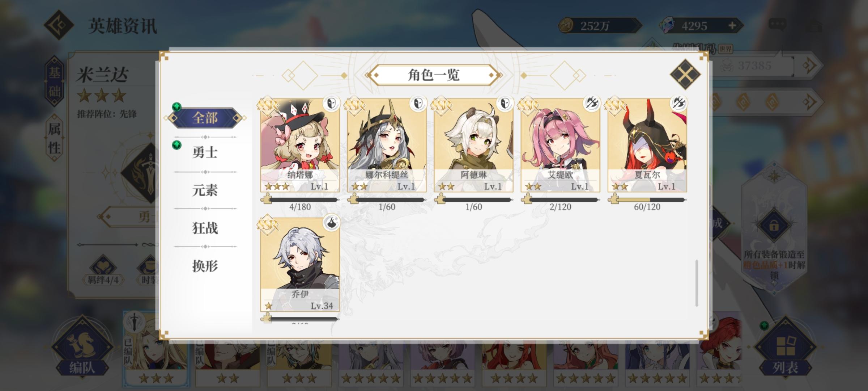
Task: Tap the gold coin icon showing 252万
Action: coord(566,26)
